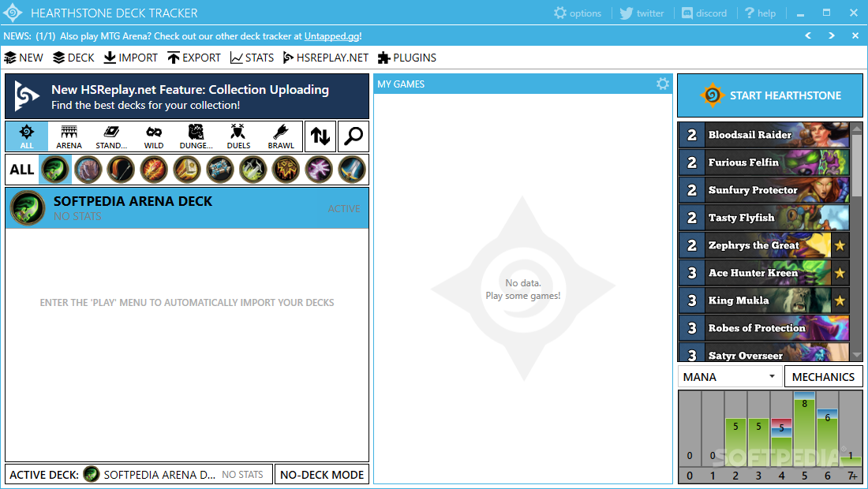Select Satyr Overseer card
868x489 pixels.
(x=764, y=353)
